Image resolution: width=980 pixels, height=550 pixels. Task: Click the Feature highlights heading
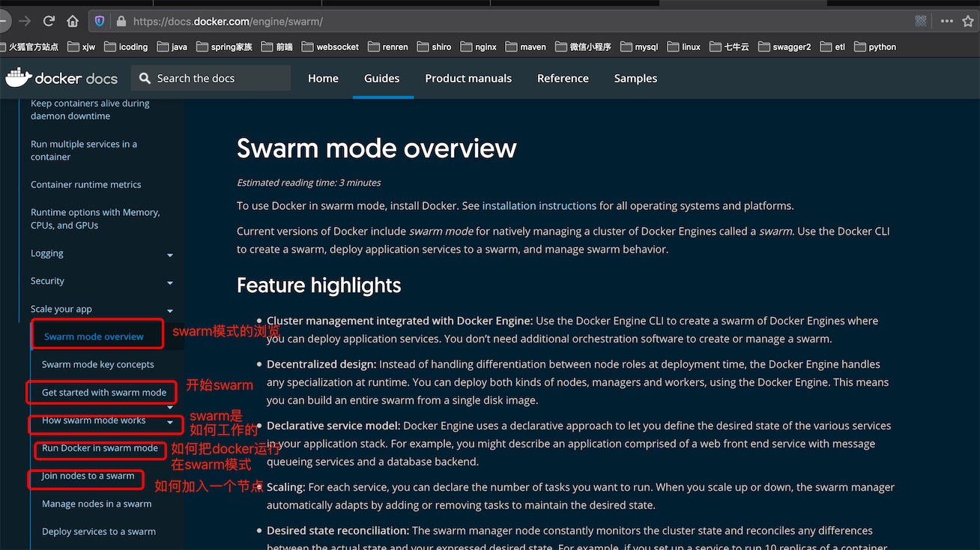pos(318,285)
